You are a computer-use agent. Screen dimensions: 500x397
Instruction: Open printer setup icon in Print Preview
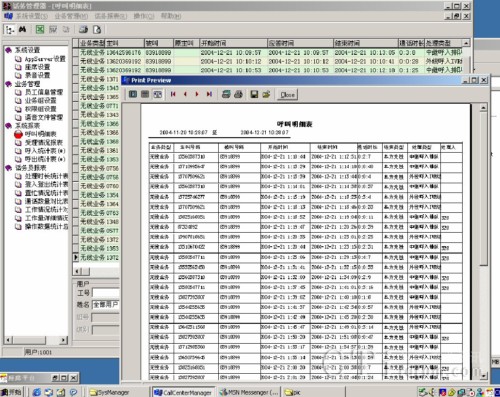click(226, 94)
